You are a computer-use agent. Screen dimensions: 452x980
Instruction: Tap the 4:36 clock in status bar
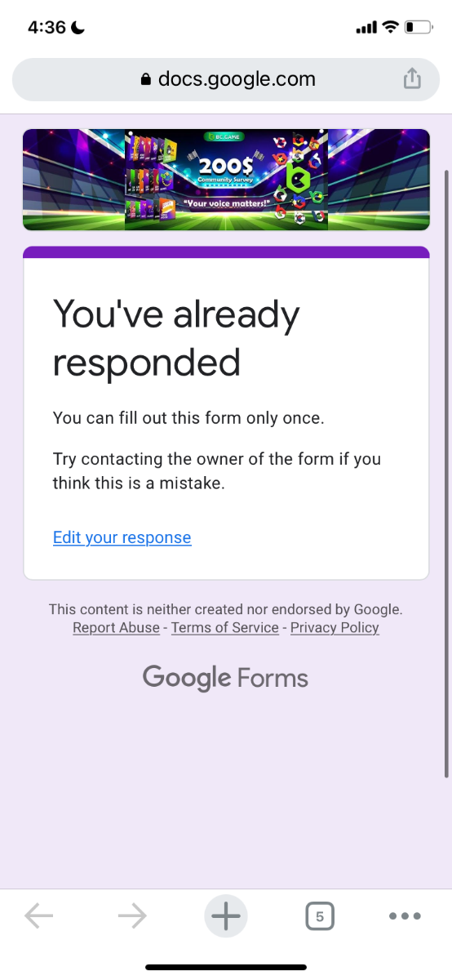tap(47, 27)
